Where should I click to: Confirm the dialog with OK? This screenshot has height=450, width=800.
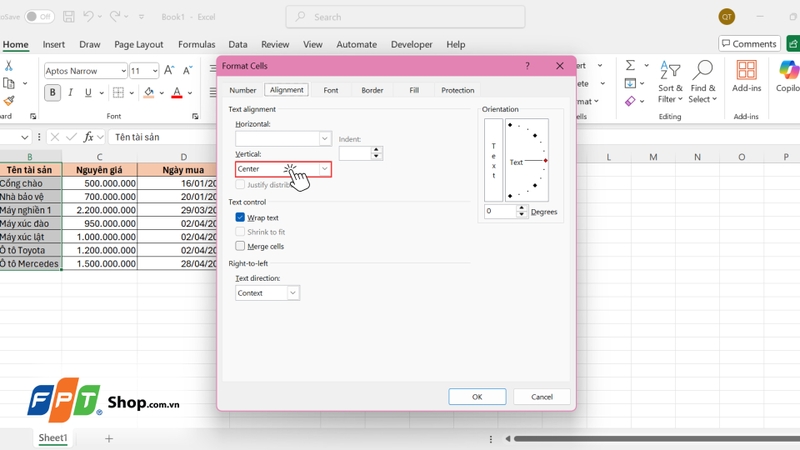(x=477, y=396)
